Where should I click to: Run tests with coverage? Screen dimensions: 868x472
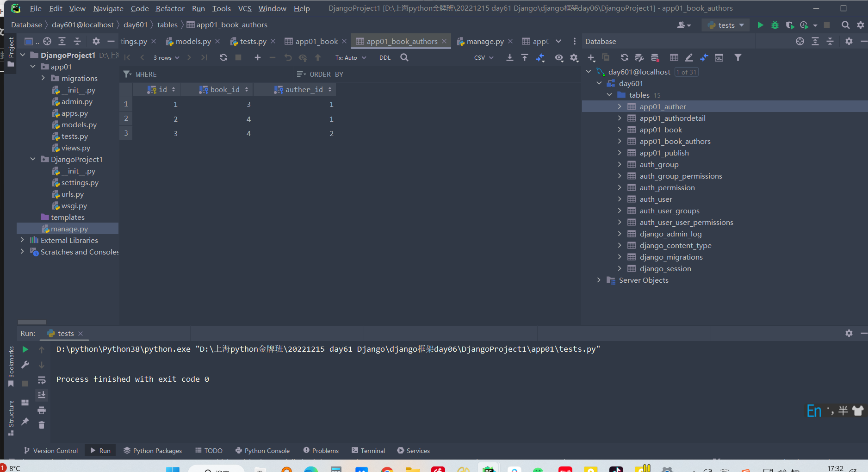(790, 25)
